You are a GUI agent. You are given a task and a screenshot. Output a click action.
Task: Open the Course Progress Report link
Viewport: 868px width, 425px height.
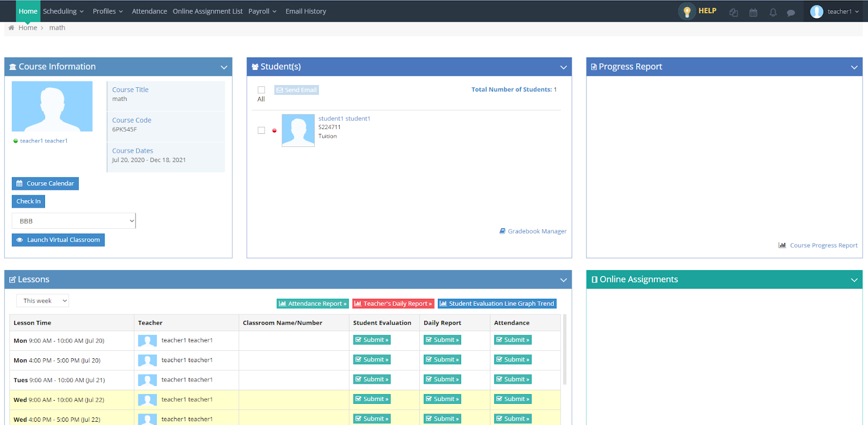(818, 246)
